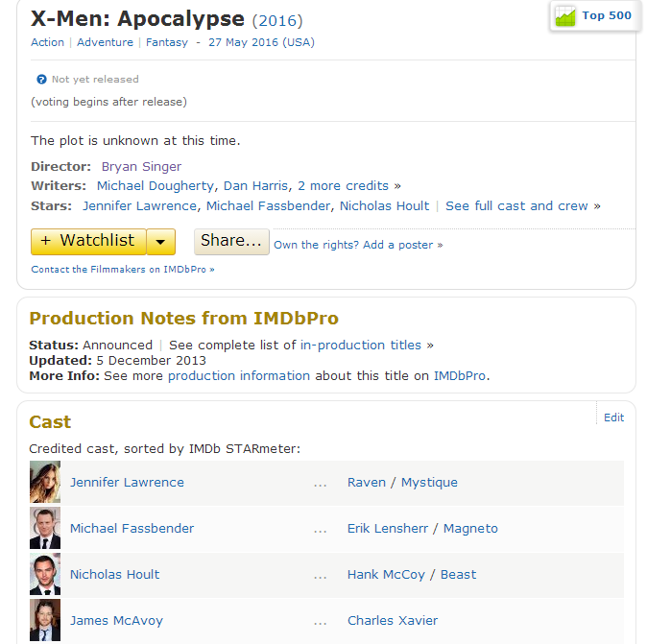
Task: See full cast and crew
Action: (516, 206)
